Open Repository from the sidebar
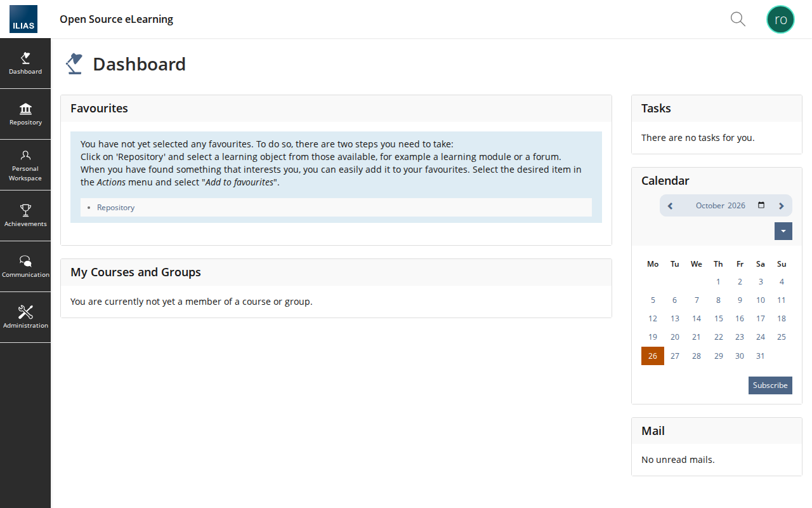The width and height of the screenshot is (812, 508). tap(25, 114)
